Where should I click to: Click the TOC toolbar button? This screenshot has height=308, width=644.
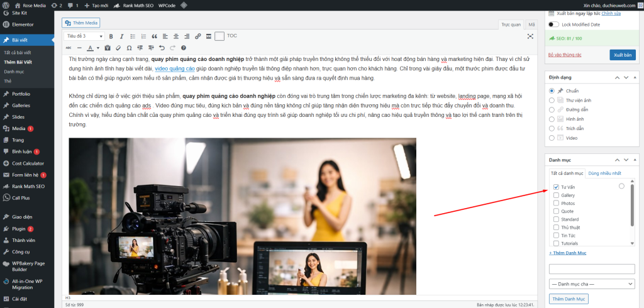click(x=232, y=36)
